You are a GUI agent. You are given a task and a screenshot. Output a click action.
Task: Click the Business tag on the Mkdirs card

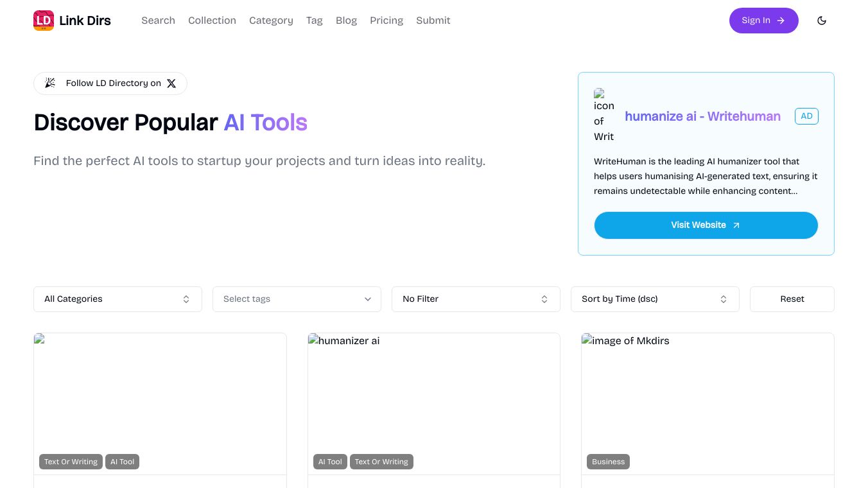tap(608, 462)
